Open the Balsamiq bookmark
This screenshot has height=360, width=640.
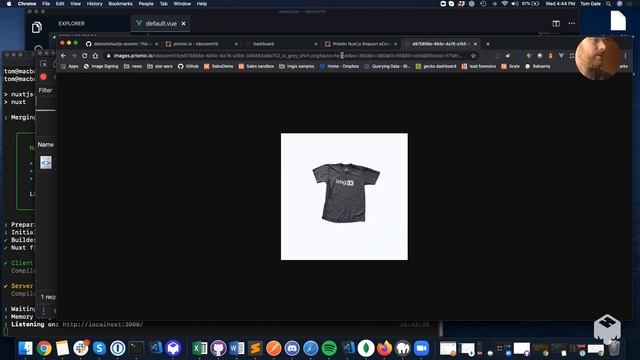(x=538, y=66)
